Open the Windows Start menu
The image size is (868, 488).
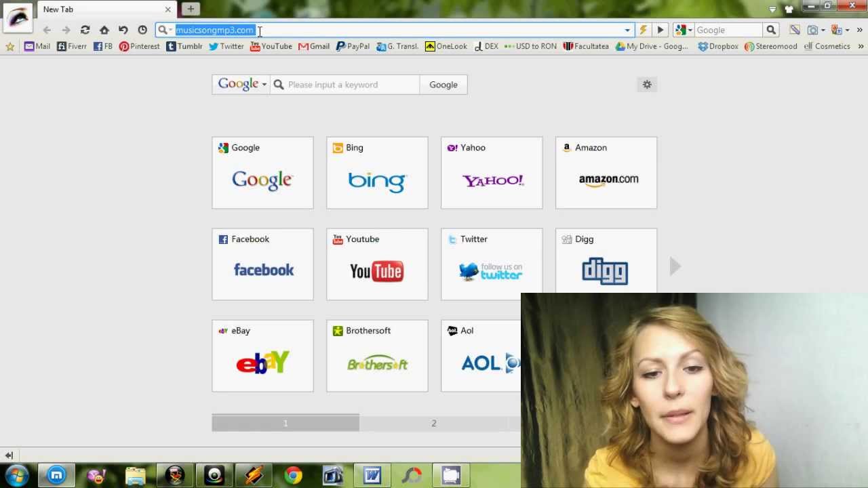pos(16,475)
